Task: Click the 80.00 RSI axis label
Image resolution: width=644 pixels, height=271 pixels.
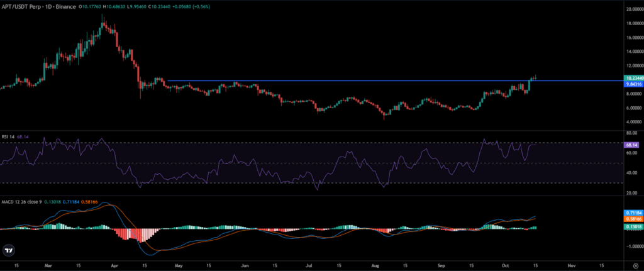Action: 631,133
